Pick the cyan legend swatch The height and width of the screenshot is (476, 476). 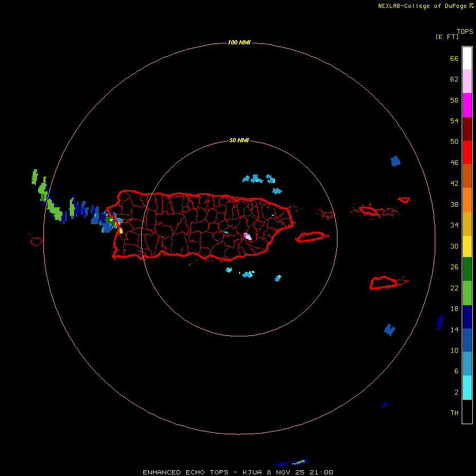point(467,388)
